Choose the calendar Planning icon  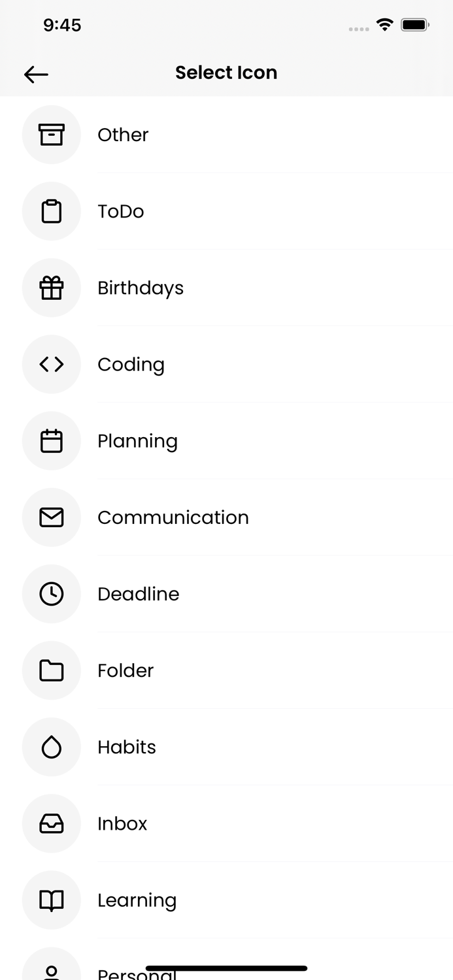click(x=52, y=440)
